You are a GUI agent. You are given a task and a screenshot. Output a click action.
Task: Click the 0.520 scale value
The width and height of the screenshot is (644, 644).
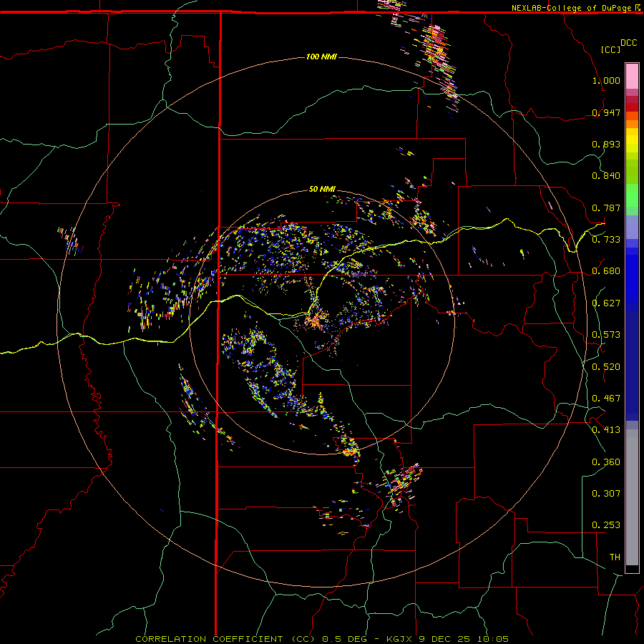point(606,366)
